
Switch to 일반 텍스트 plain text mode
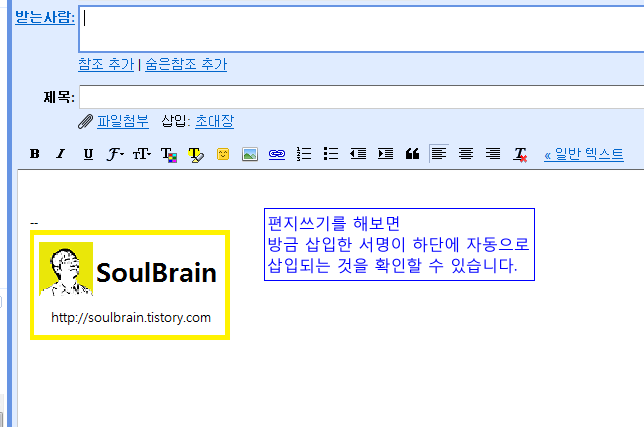point(584,154)
